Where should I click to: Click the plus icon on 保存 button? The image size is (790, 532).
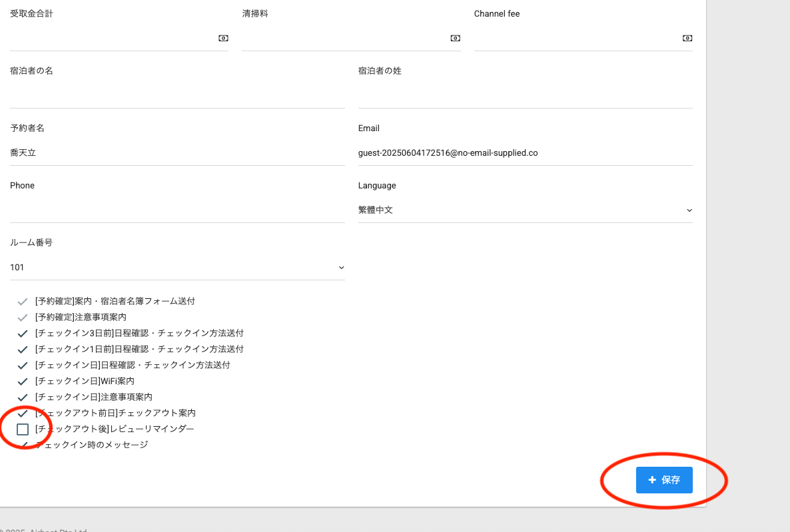(x=652, y=480)
